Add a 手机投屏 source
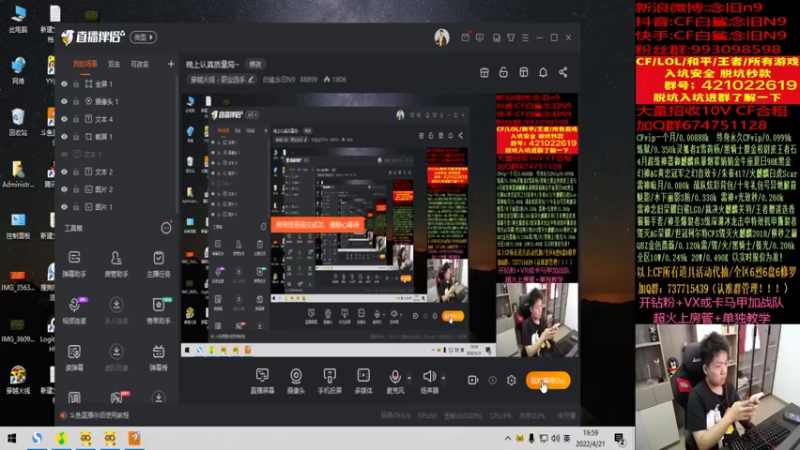800x450 pixels. point(330,381)
